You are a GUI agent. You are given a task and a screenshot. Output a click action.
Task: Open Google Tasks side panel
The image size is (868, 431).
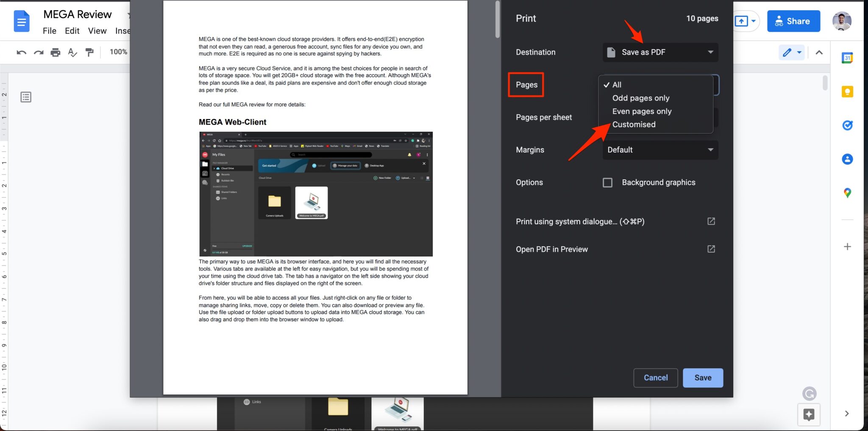tap(847, 125)
